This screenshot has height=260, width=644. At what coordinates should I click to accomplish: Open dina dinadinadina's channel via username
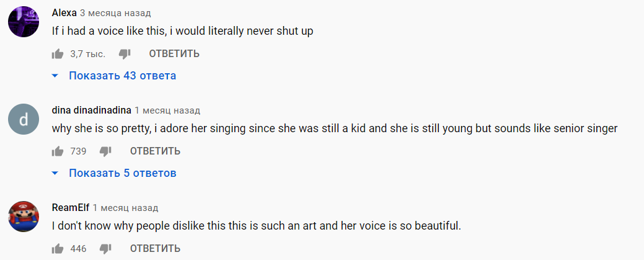coord(91,110)
